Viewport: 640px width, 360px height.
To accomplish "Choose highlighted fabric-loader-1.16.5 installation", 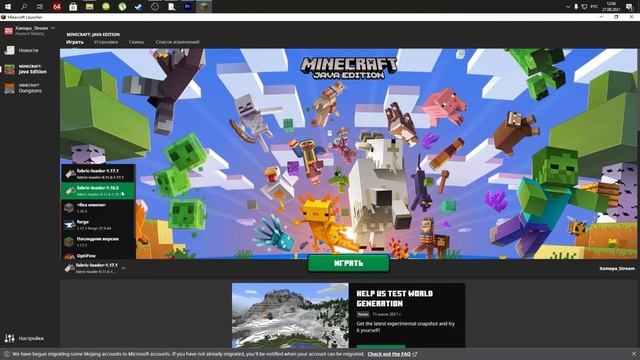I will 98,191.
